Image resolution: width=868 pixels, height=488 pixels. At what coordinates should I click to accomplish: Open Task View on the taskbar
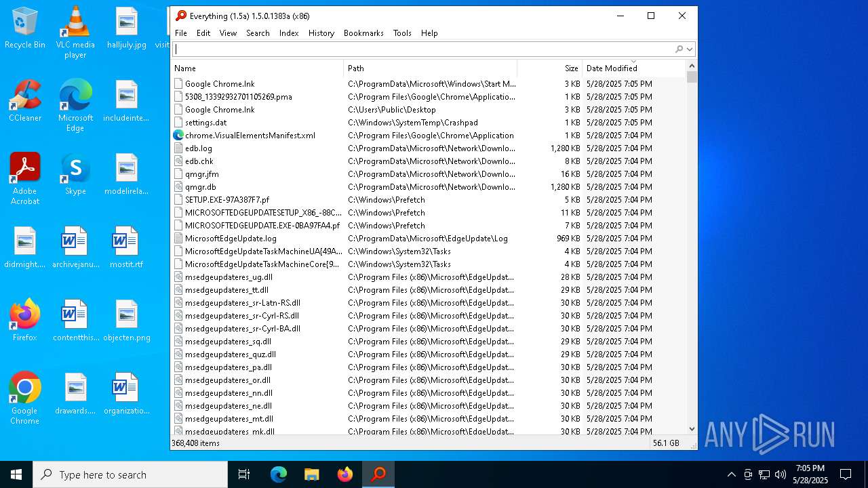point(244,475)
